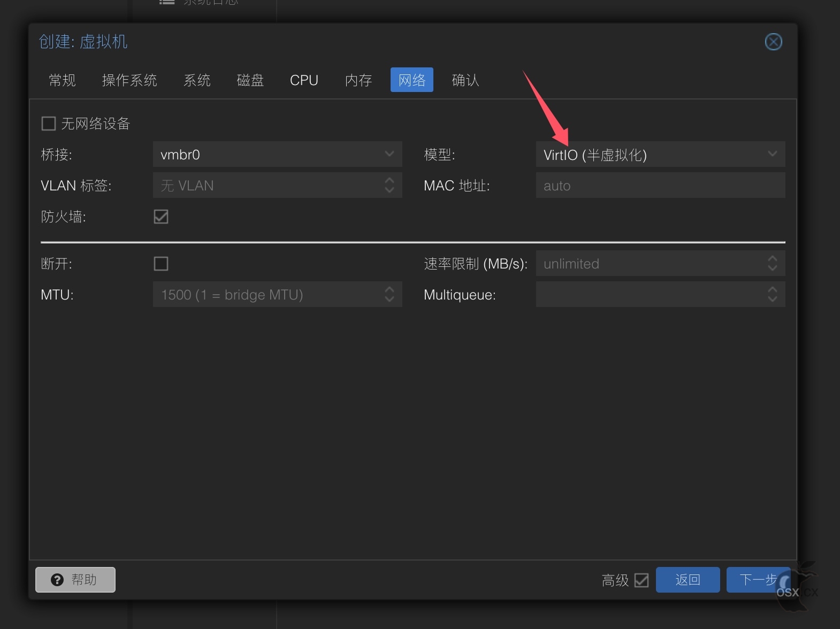This screenshot has width=840, height=629.
Task: Switch to the 磁盘 tab
Action: click(x=250, y=80)
